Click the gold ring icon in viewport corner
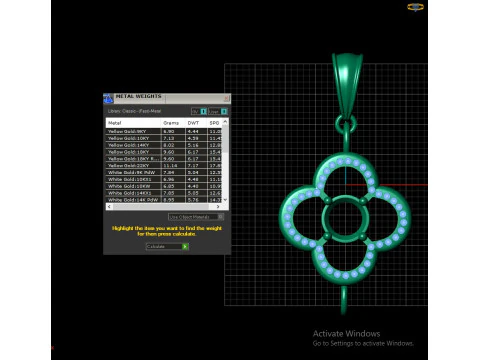 click(415, 7)
